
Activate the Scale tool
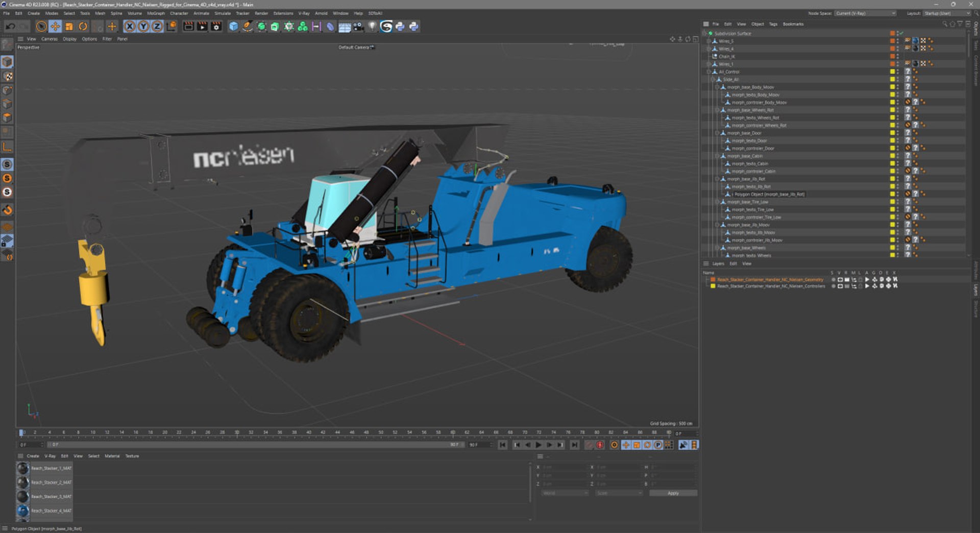(x=69, y=27)
